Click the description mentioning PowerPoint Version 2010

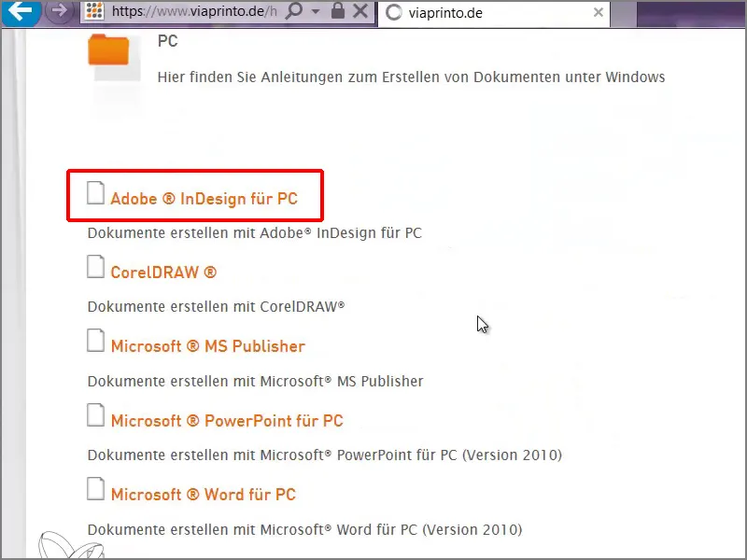[325, 455]
